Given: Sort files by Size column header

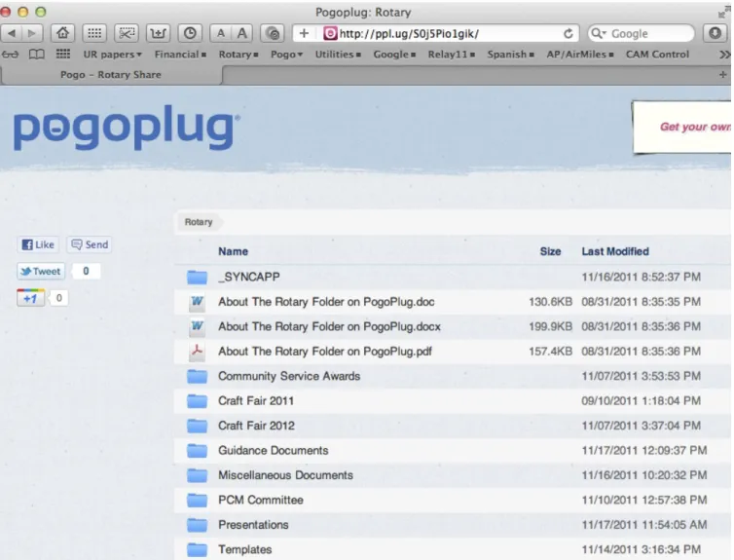Looking at the screenshot, I should (551, 251).
